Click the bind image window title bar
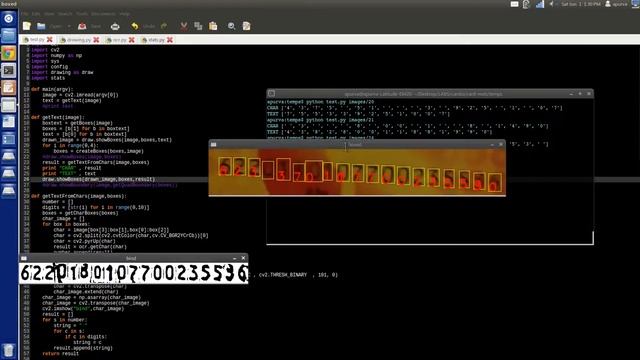640x360 pixels. (x=133, y=258)
